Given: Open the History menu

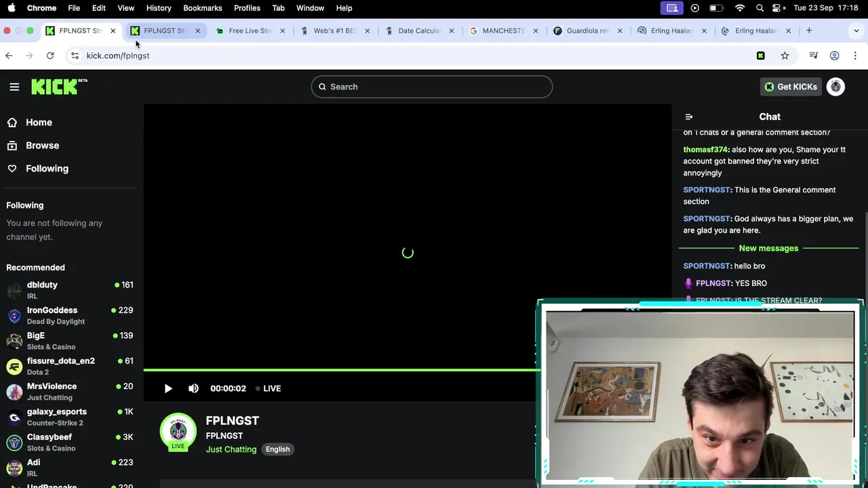Looking at the screenshot, I should pyautogui.click(x=159, y=8).
